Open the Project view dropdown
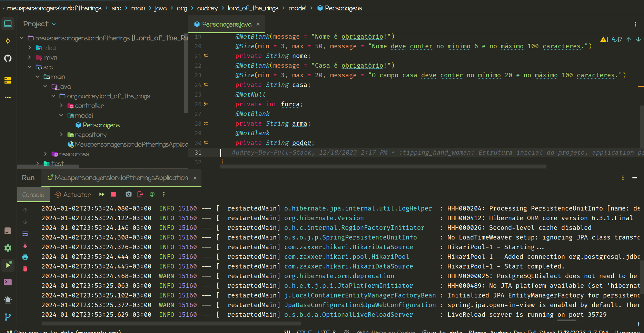Viewport: 644px width, 333px height. [39, 23]
